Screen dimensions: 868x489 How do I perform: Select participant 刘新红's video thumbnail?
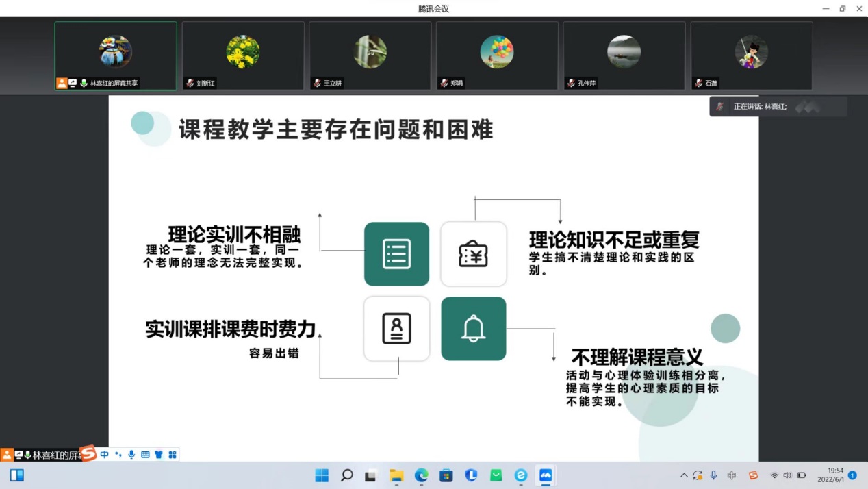[x=243, y=55]
